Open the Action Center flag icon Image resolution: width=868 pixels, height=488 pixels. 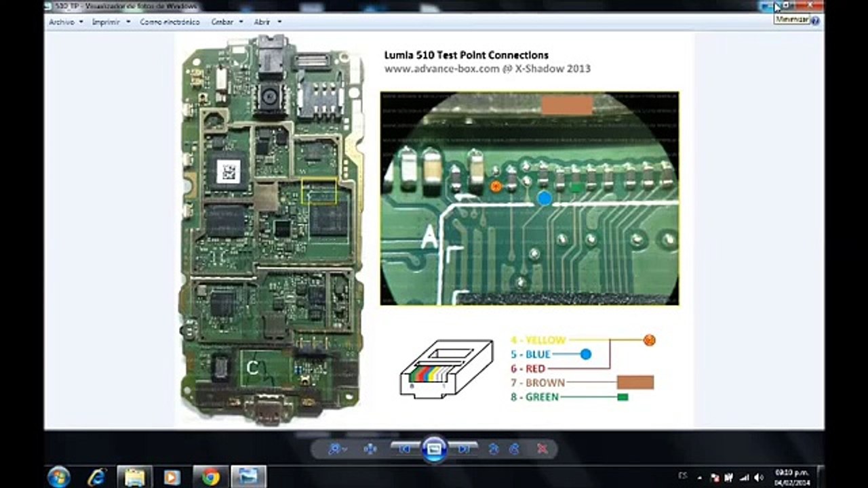point(714,477)
